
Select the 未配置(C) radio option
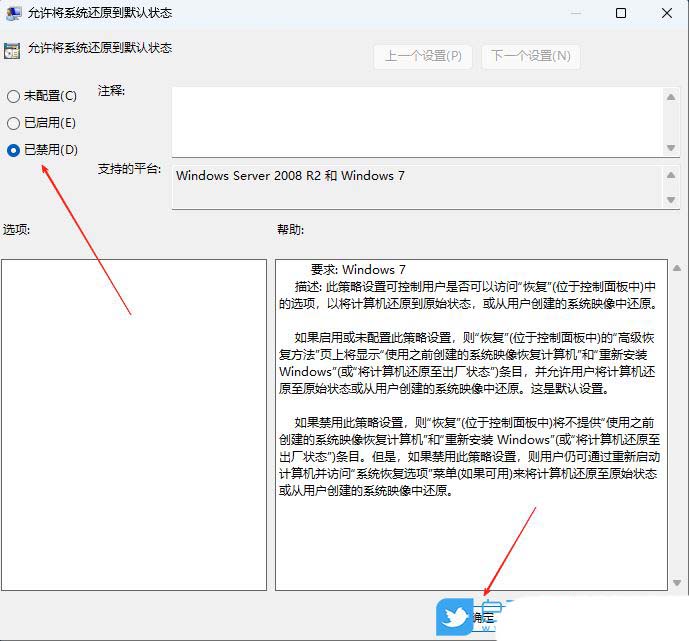tap(13, 97)
